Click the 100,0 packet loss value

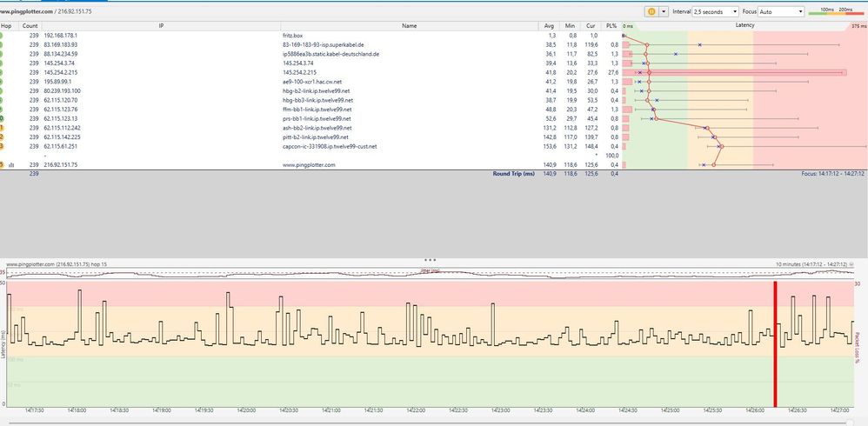coord(612,156)
